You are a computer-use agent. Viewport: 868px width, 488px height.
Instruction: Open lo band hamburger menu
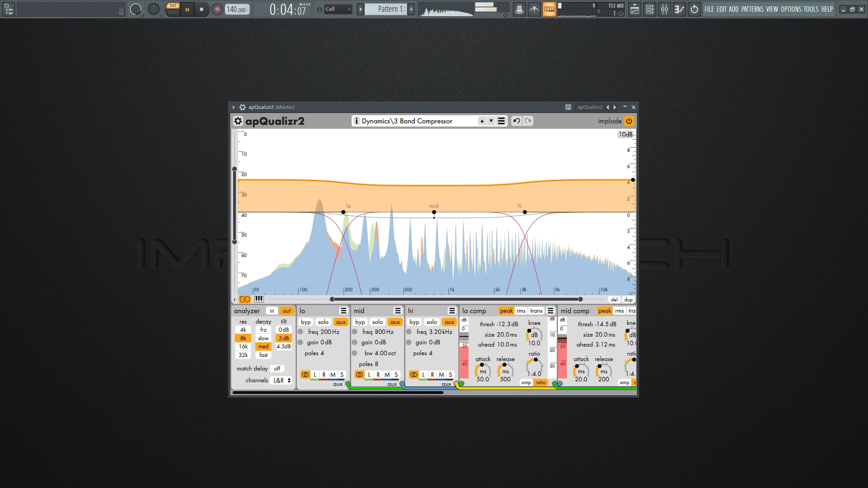(344, 311)
